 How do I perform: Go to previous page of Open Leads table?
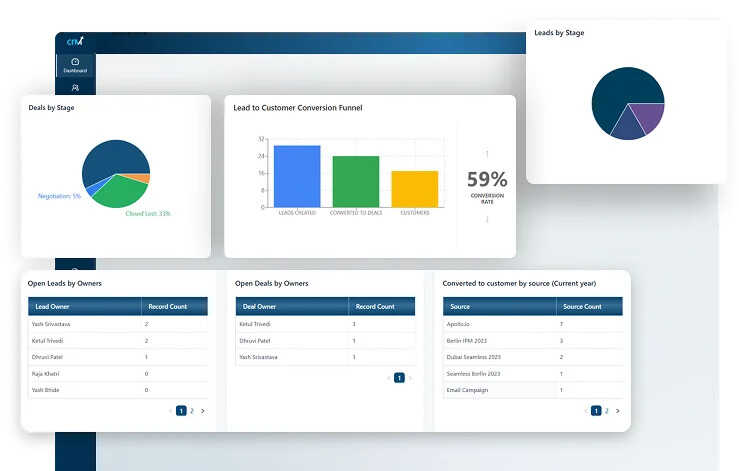171,411
